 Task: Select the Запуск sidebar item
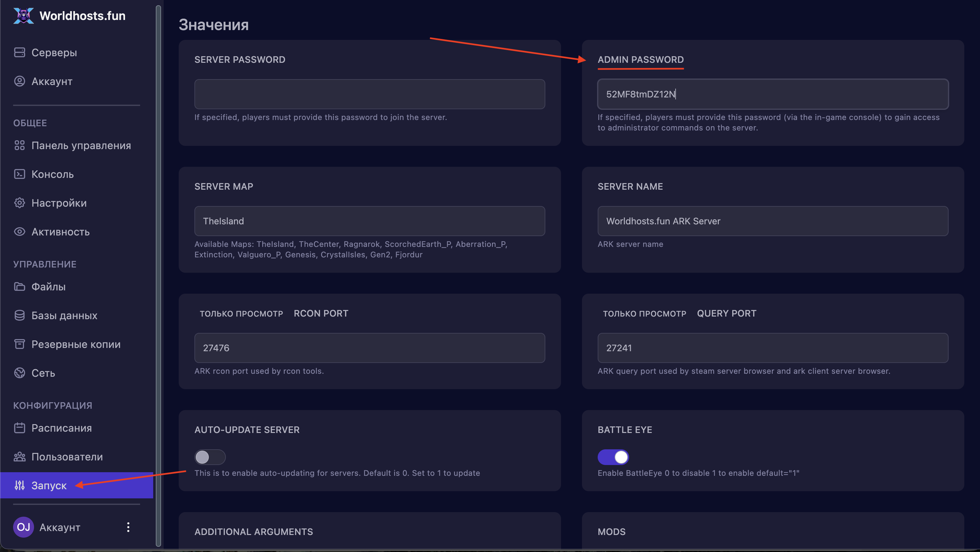click(x=49, y=486)
